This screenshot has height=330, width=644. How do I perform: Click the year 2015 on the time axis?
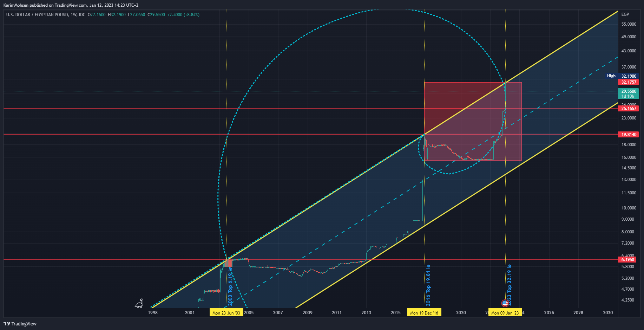point(396,313)
